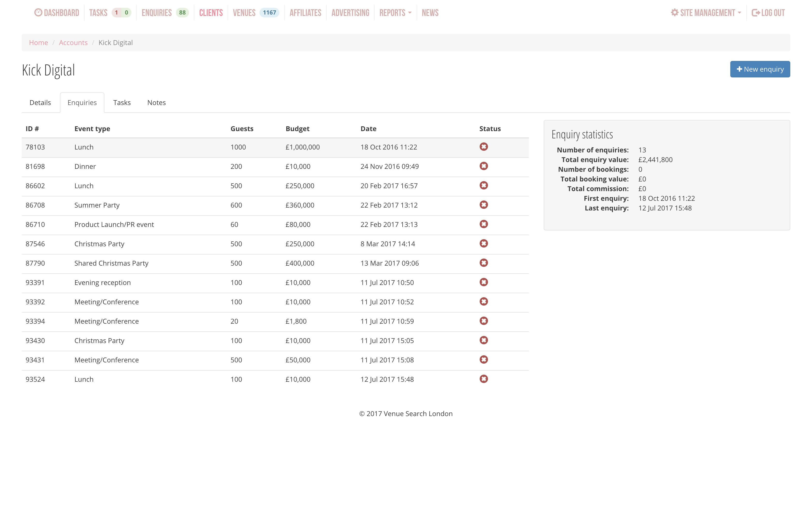
Task: Click the Dashboard gauge icon
Action: coord(38,12)
